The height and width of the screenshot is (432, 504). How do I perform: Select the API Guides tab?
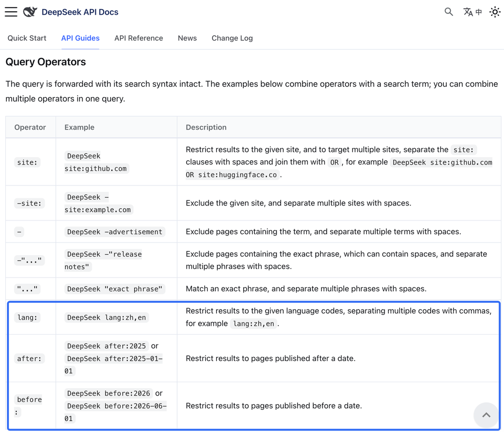(80, 38)
